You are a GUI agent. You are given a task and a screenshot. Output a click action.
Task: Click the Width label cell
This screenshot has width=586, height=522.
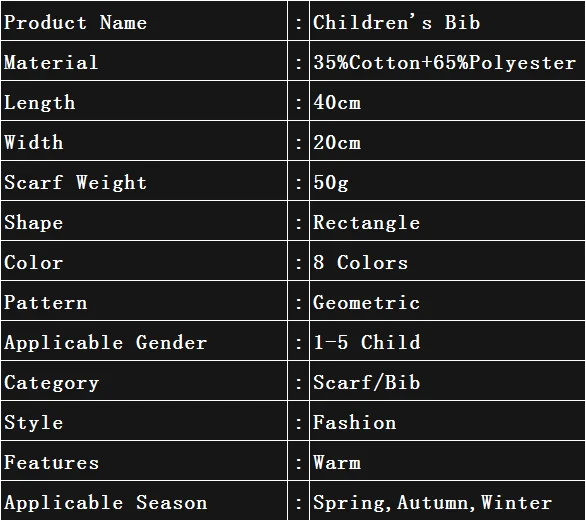(x=144, y=141)
